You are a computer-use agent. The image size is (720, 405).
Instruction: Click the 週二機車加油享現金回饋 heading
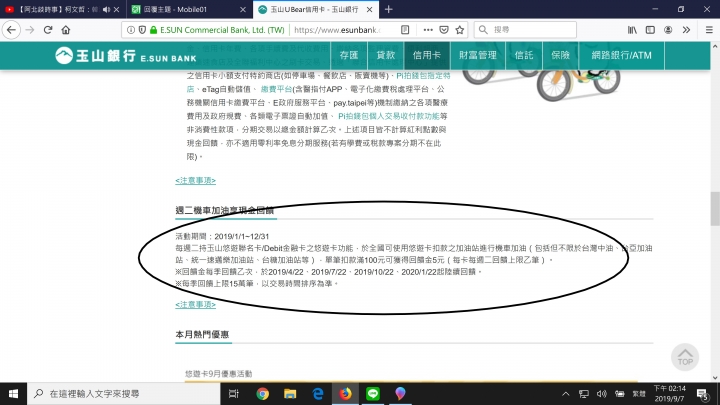224,210
